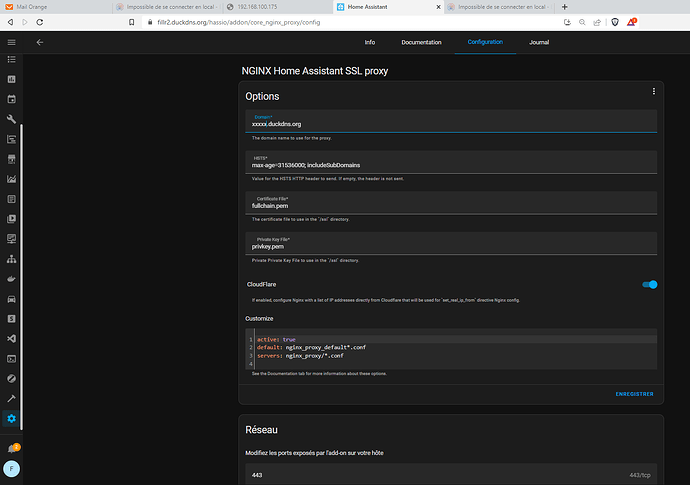Open the store sidebar icon
Screen dimensions: 690x485
(x=11, y=159)
